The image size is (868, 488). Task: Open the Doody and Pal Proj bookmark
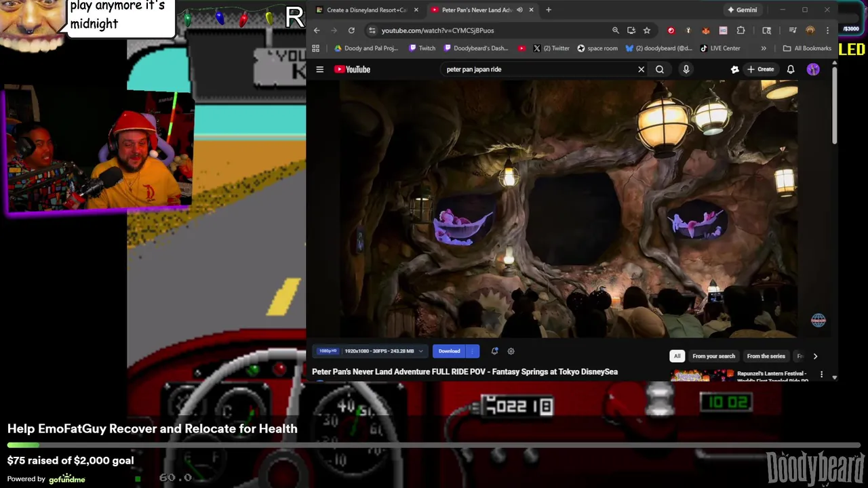366,48
